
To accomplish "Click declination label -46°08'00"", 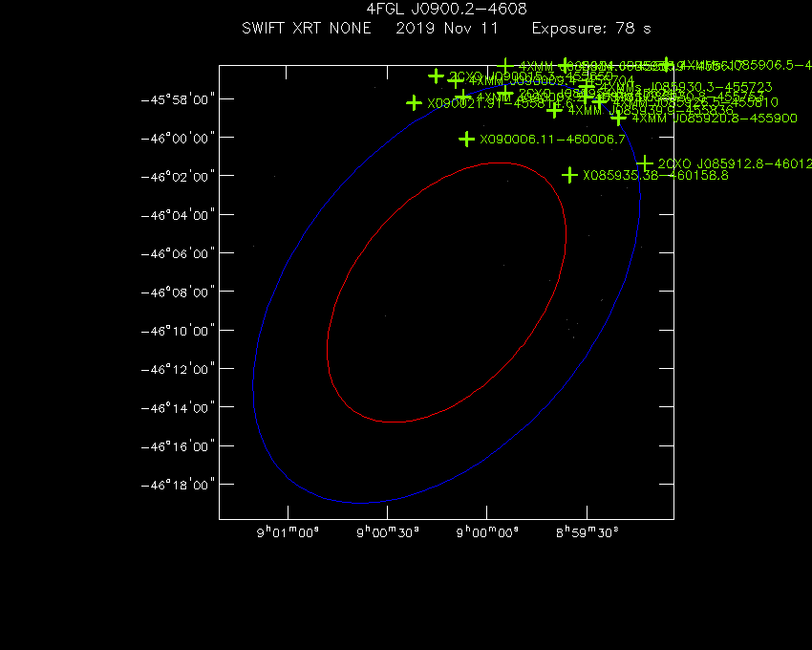I will click(178, 292).
